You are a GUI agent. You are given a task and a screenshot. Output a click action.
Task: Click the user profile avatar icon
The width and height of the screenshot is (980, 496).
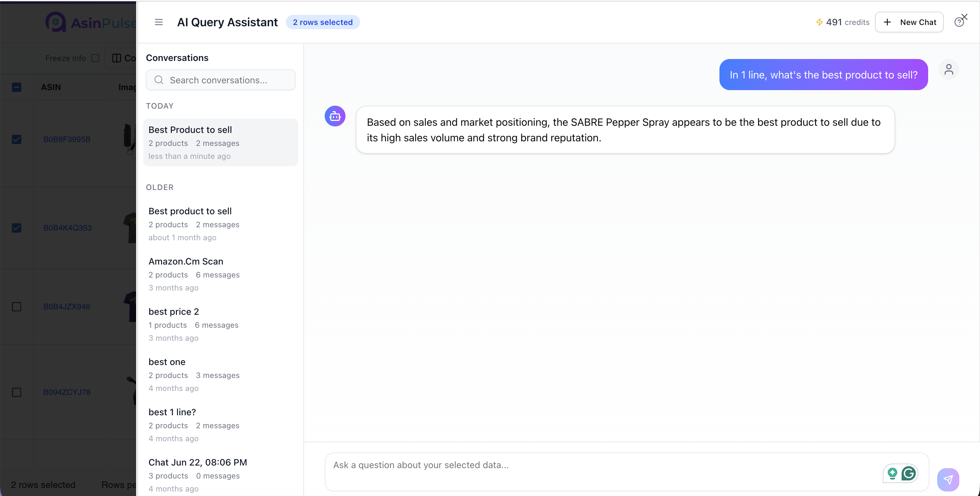[949, 70]
